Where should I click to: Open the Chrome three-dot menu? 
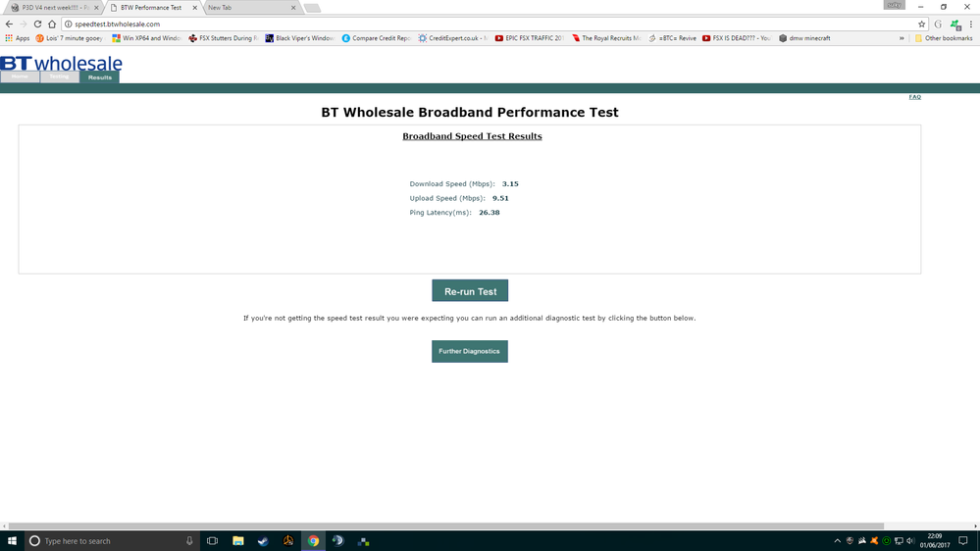click(x=970, y=24)
